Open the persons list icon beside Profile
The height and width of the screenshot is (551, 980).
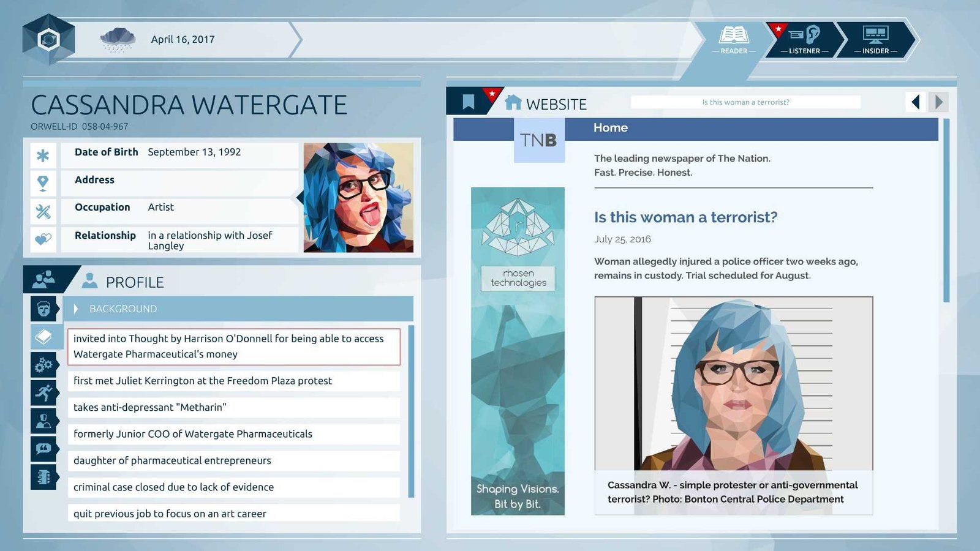tap(43, 280)
